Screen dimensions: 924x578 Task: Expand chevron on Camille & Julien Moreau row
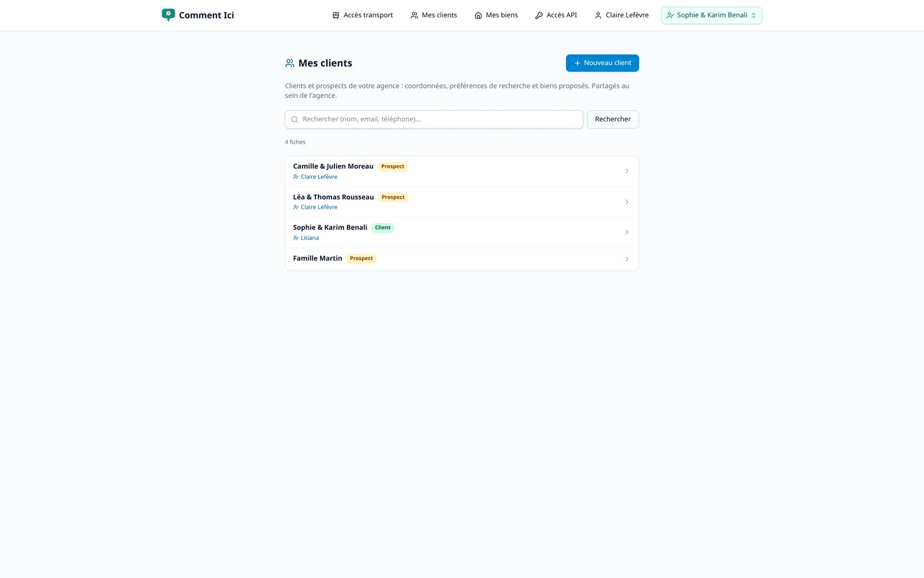click(627, 171)
